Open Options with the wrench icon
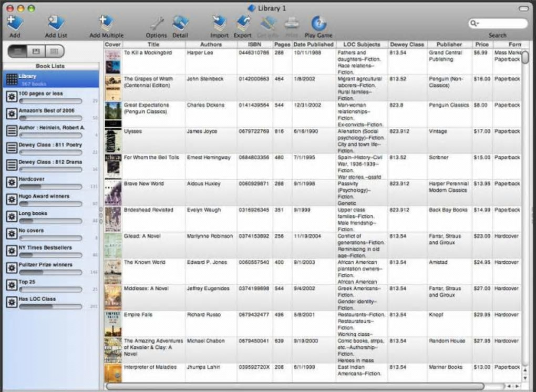The image size is (536, 392). click(x=157, y=24)
